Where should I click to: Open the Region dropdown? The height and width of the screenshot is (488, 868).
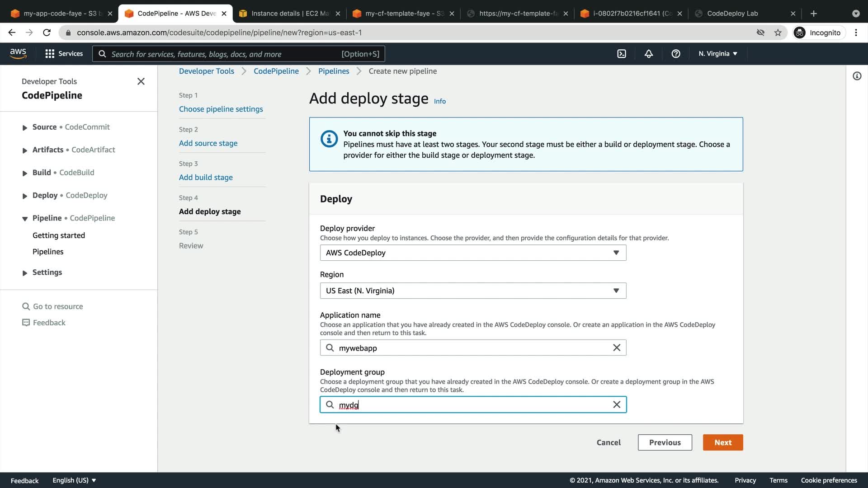pos(473,291)
